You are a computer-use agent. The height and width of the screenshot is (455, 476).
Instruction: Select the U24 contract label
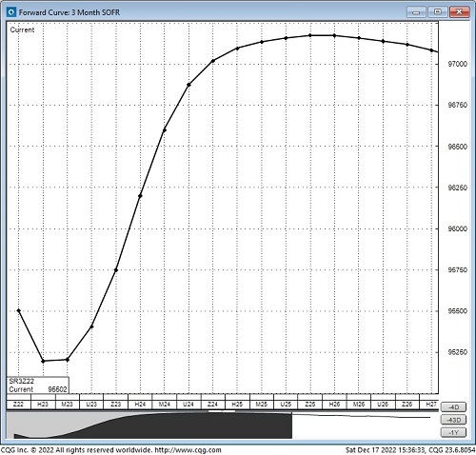pyautogui.click(x=188, y=405)
